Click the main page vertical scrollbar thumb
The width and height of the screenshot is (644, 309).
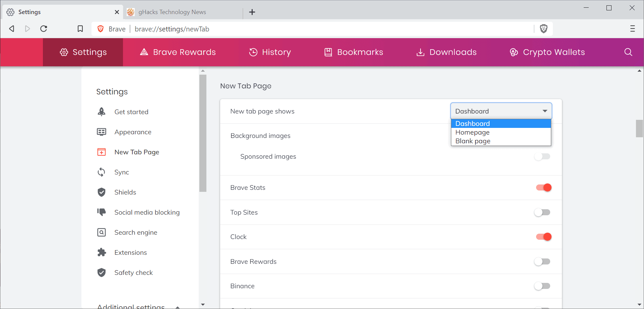(x=639, y=129)
